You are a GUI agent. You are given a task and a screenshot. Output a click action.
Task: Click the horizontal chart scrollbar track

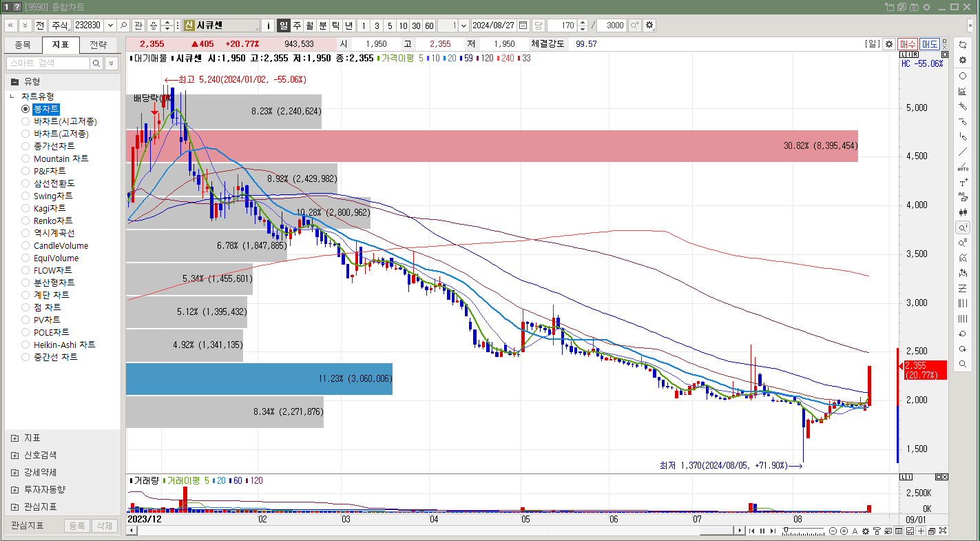437,531
